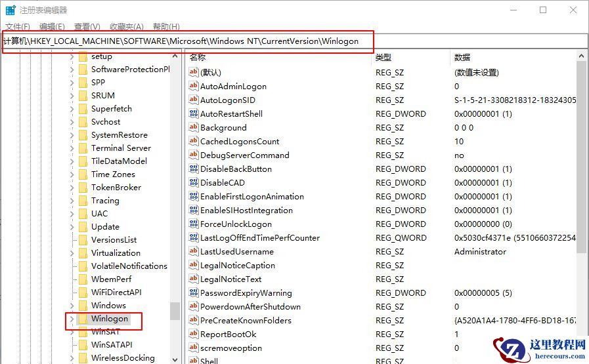Click the Background string value icon
Viewport: 589px width, 364px height.
coord(194,127)
